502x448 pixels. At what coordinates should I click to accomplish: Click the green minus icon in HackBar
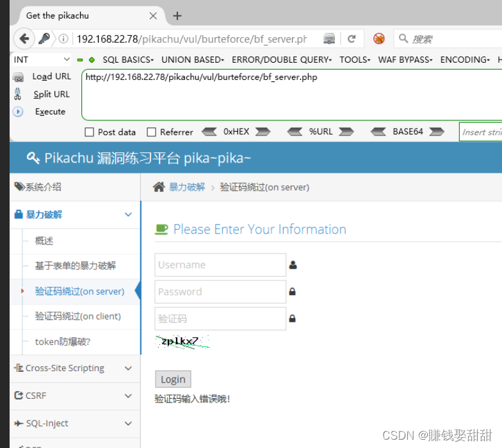tap(80, 60)
